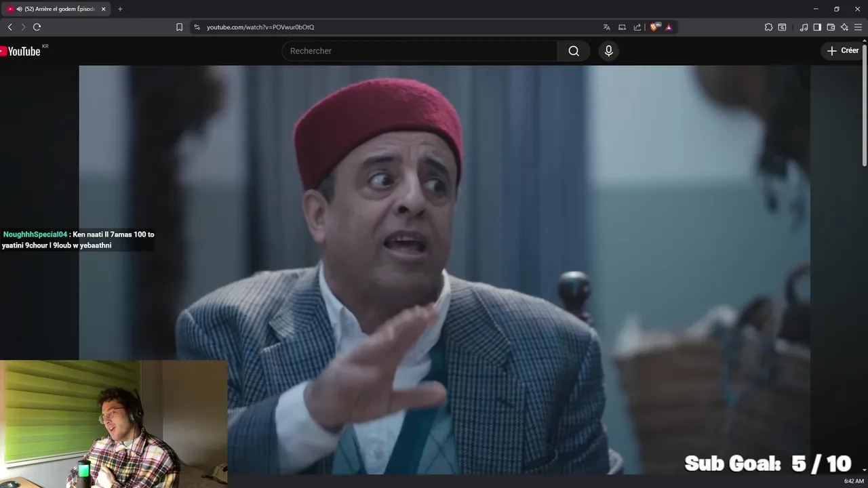Mute the tab using its speaker icon
868x488 pixels.
(19, 9)
